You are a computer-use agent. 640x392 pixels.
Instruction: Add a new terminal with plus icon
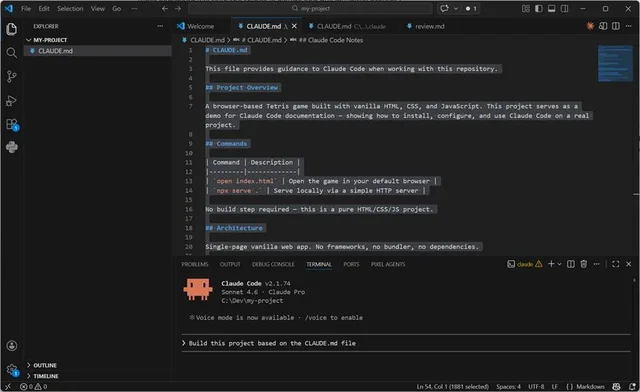[551, 264]
